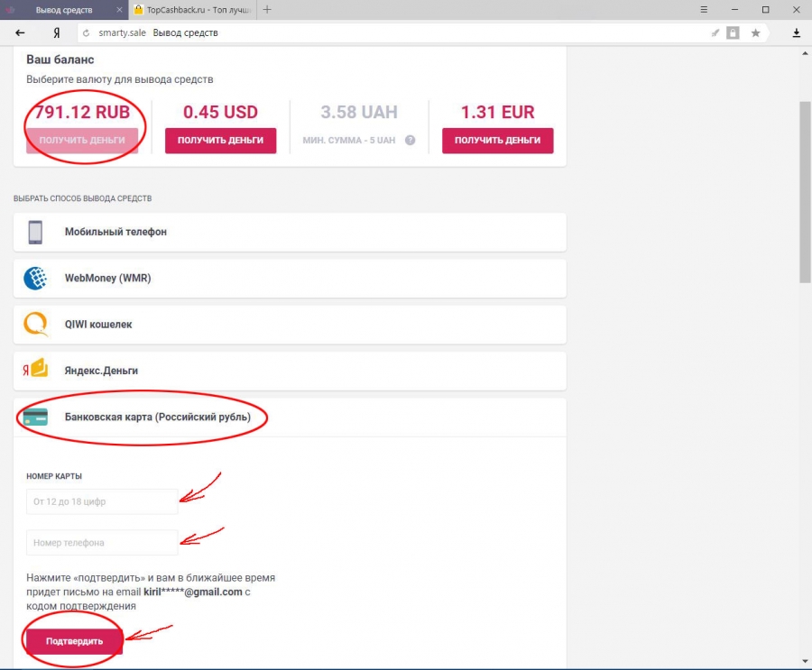Click the 'Ваш баланс' heading

coord(60,60)
